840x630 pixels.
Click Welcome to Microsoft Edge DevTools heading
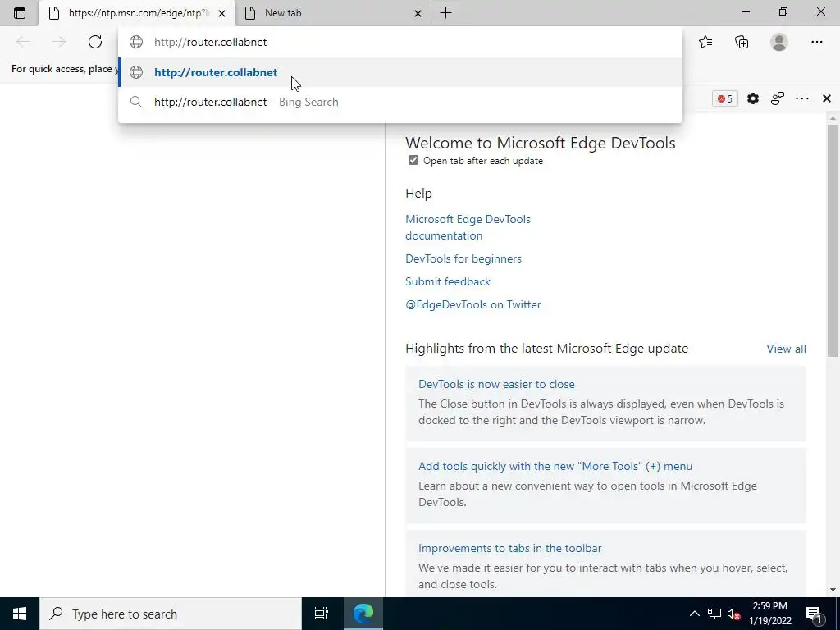pyautogui.click(x=540, y=143)
